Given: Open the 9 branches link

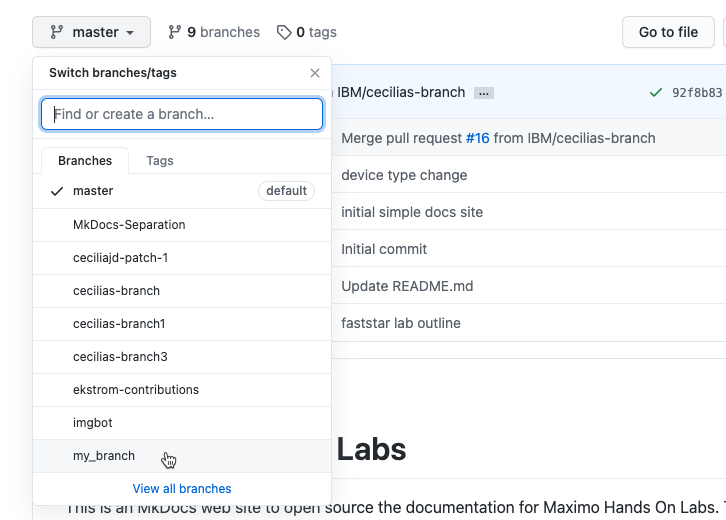Looking at the screenshot, I should click(x=214, y=32).
